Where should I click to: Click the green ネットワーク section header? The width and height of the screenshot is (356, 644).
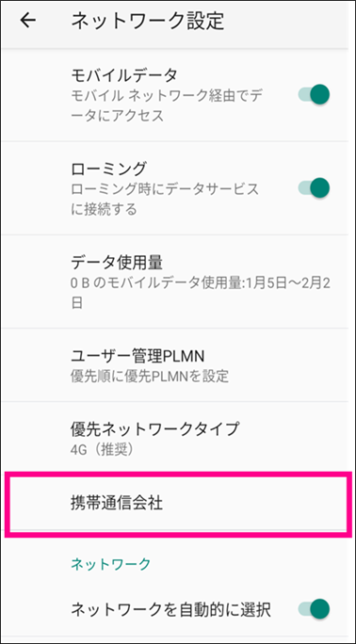coord(111,564)
